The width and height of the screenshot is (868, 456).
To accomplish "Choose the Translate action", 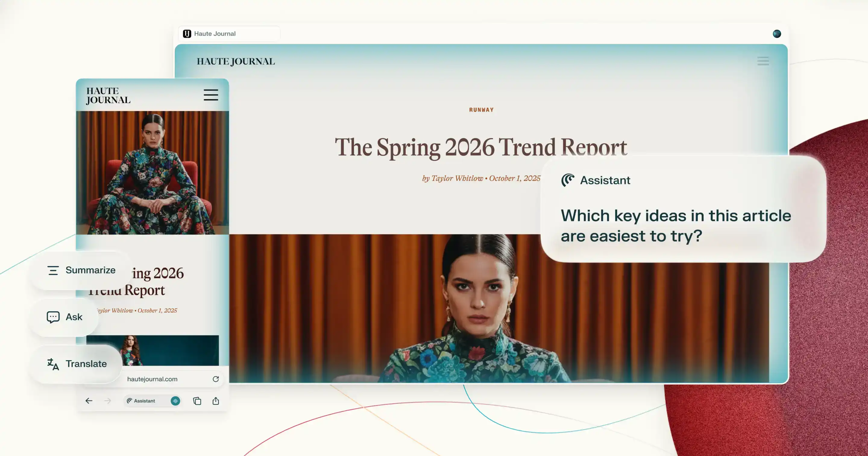I will (x=77, y=364).
